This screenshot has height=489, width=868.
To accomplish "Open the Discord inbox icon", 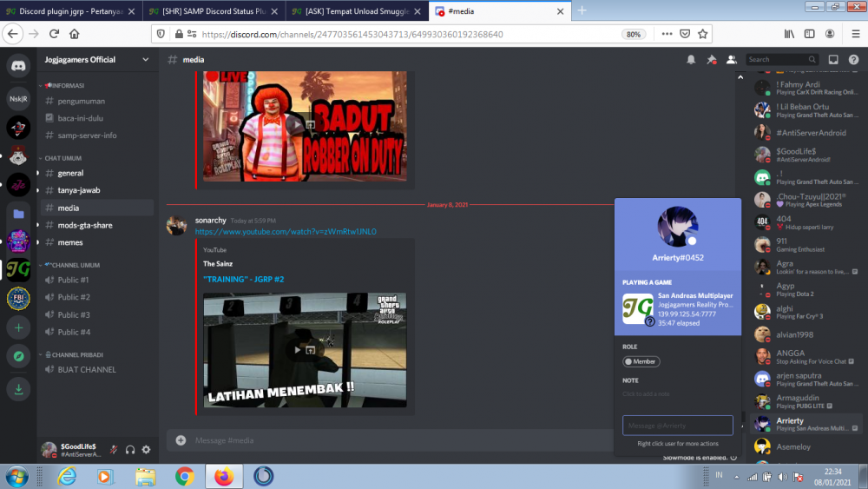I will tap(833, 60).
